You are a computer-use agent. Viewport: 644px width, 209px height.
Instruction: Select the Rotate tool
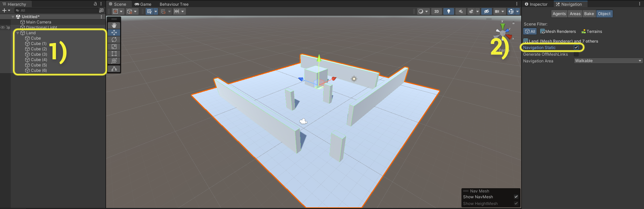[x=114, y=40]
